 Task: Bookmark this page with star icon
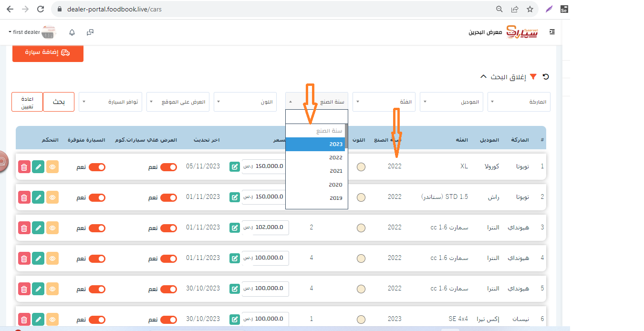coord(530,9)
